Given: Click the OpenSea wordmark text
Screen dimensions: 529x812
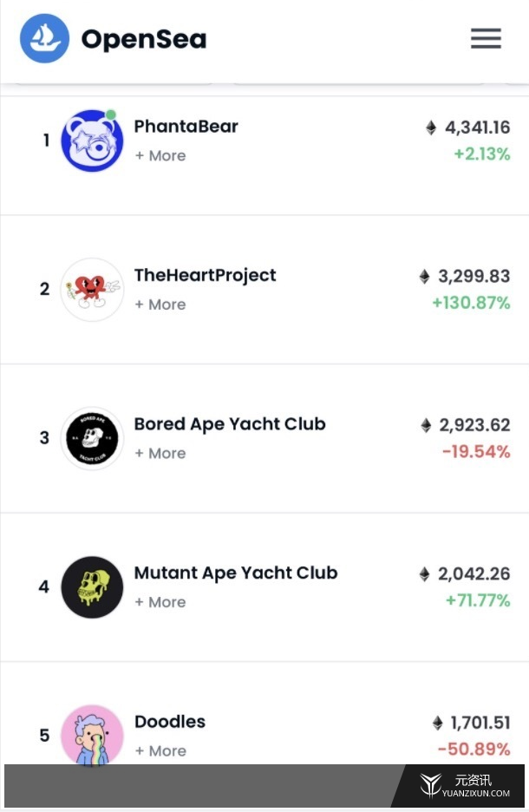Looking at the screenshot, I should pyautogui.click(x=144, y=39).
